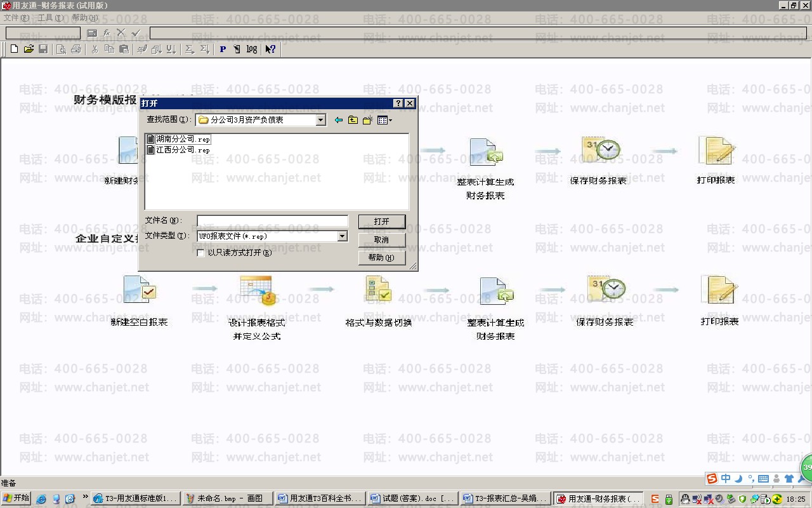Click the 帮助(H) button in dialog
The width and height of the screenshot is (812, 508).
click(382, 257)
